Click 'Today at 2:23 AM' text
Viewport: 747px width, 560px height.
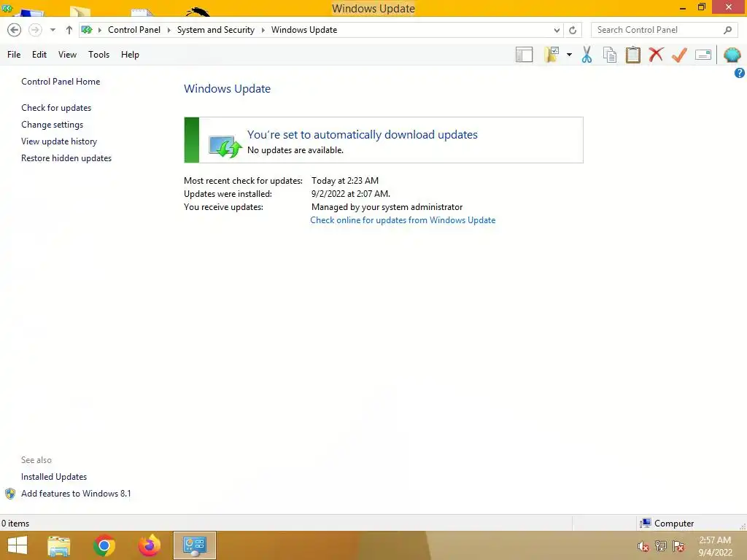(x=345, y=181)
